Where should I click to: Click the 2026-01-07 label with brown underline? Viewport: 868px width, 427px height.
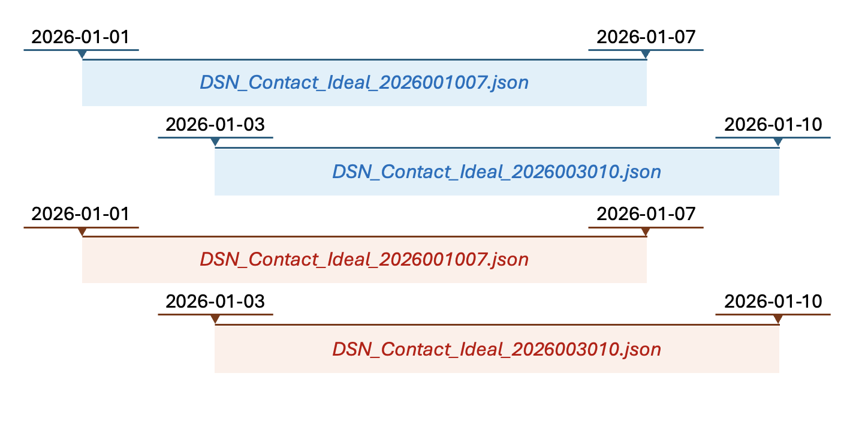pos(646,214)
